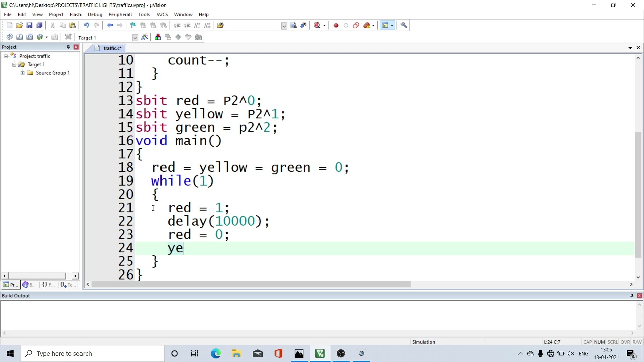Screen dimensions: 644x362
Task: Click the editor vertical scrollbar thumb
Action: click(638, 195)
